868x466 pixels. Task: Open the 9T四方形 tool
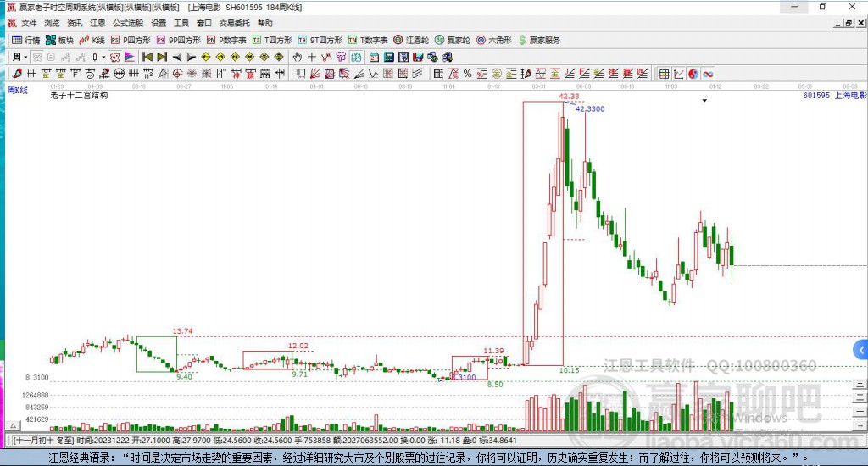point(320,40)
